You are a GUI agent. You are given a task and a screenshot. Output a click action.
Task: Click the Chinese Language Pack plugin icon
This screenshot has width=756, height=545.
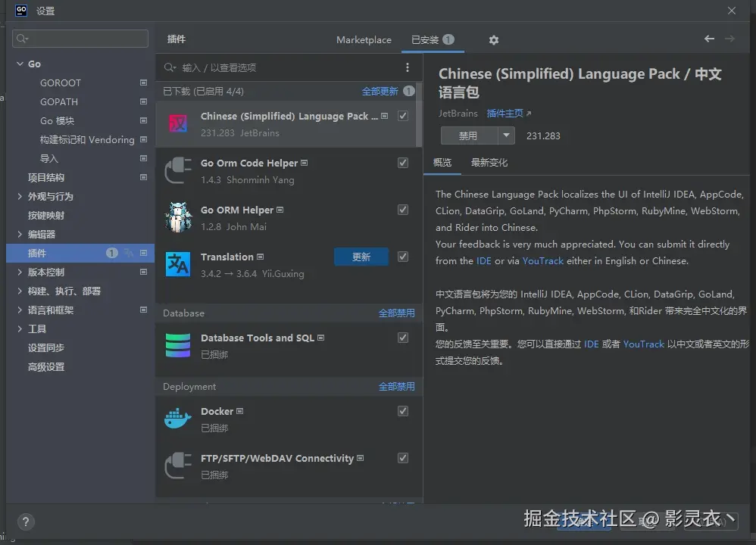click(x=178, y=124)
